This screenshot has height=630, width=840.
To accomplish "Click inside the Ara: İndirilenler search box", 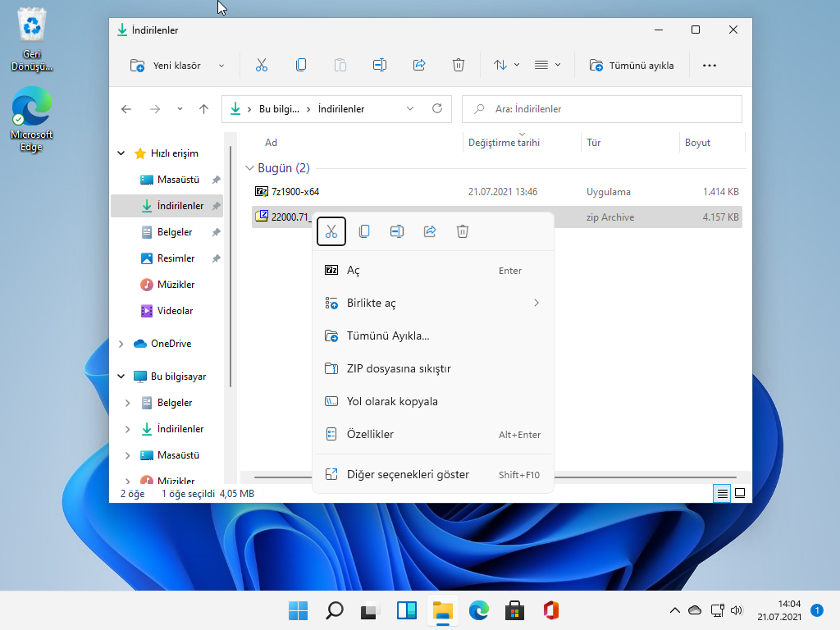I will 601,108.
